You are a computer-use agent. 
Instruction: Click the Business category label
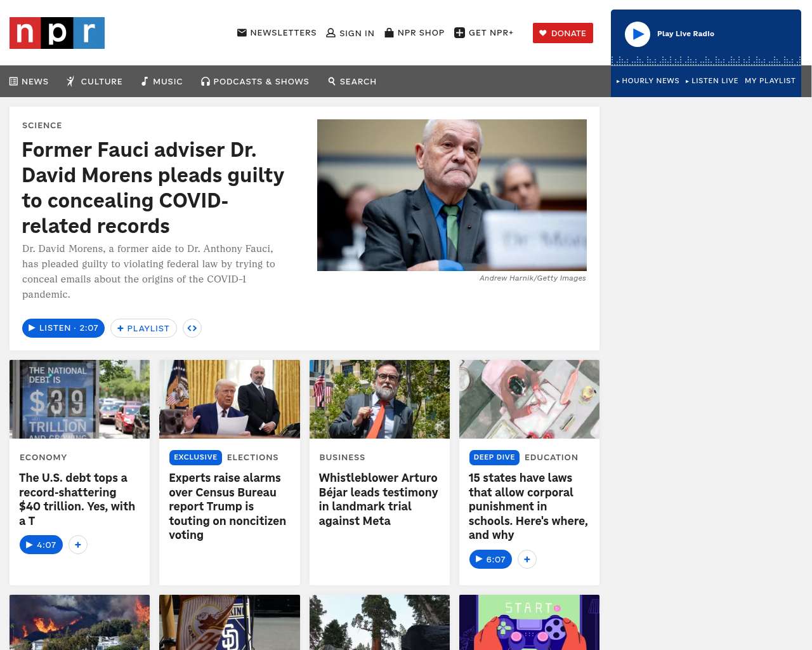pyautogui.click(x=343, y=457)
